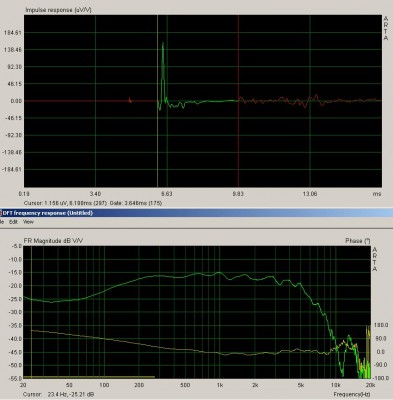Click the small red spike before the impulse
The image size is (393, 400).
click(130, 100)
